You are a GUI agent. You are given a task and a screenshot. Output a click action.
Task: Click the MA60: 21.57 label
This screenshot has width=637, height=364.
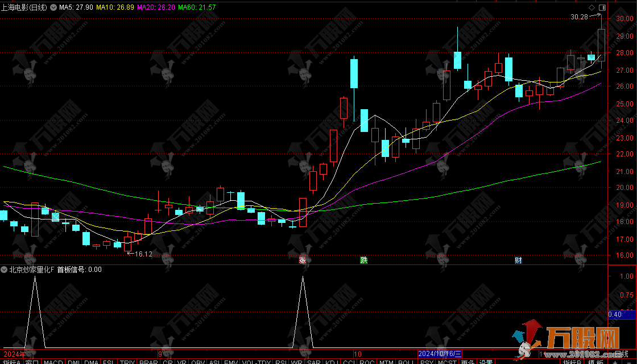(197, 7)
